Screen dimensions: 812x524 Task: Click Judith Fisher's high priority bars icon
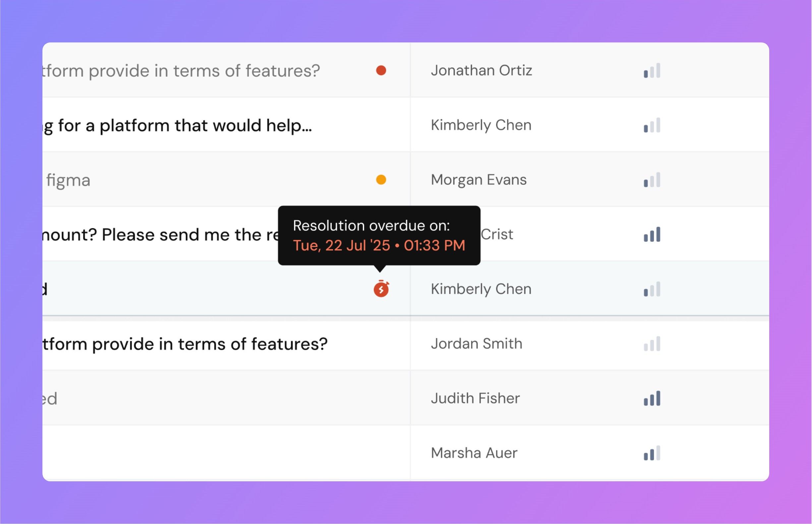click(652, 398)
